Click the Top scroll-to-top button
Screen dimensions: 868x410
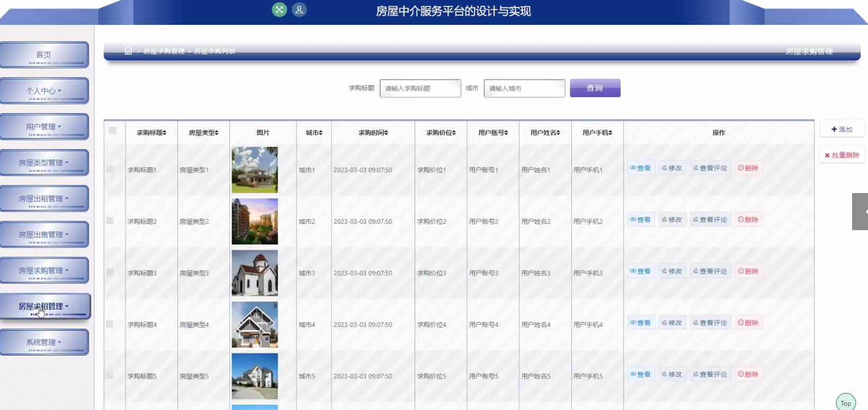coord(846,403)
